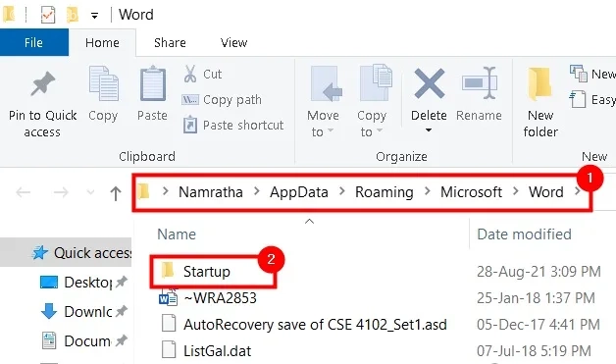Click the Downloads arrow icon in sidebar
Viewport: 616px width, 364px height.
point(49,311)
